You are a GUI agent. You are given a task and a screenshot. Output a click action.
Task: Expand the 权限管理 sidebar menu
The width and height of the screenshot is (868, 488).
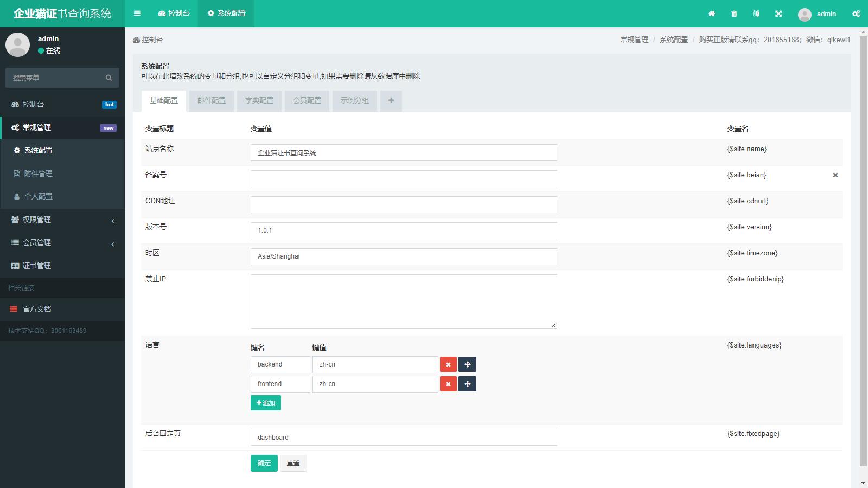click(x=62, y=220)
